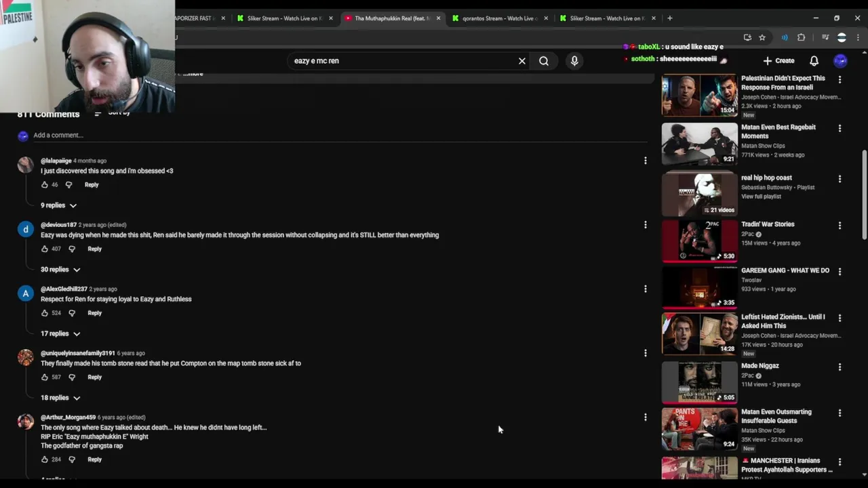Open the Sort by comments dropdown
The height and width of the screenshot is (488, 868).
click(x=113, y=113)
